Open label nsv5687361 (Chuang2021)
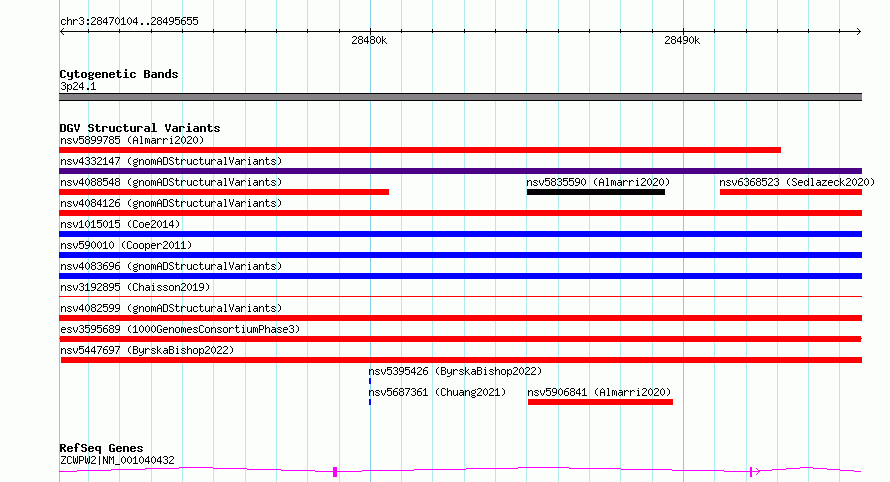Viewport: 890px width, 482px height. (x=437, y=392)
